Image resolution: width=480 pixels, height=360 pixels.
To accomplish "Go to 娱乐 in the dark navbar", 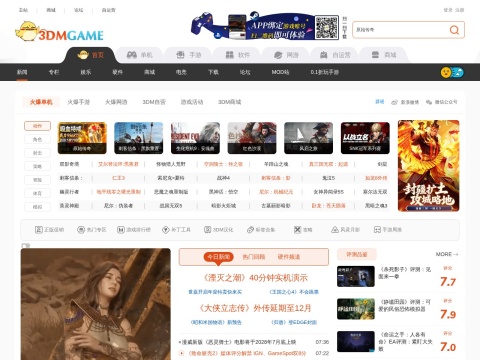I will pos(86,72).
